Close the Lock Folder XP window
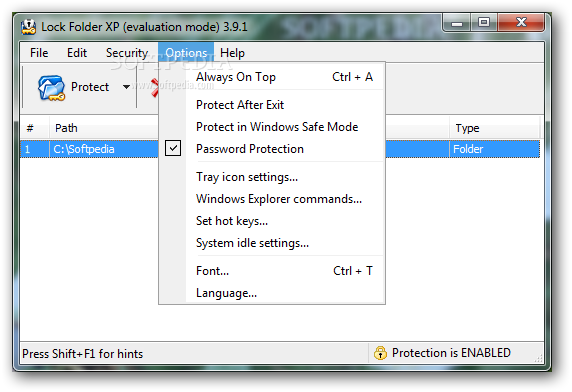Viewport: 572px width, 392px height. click(521, 23)
